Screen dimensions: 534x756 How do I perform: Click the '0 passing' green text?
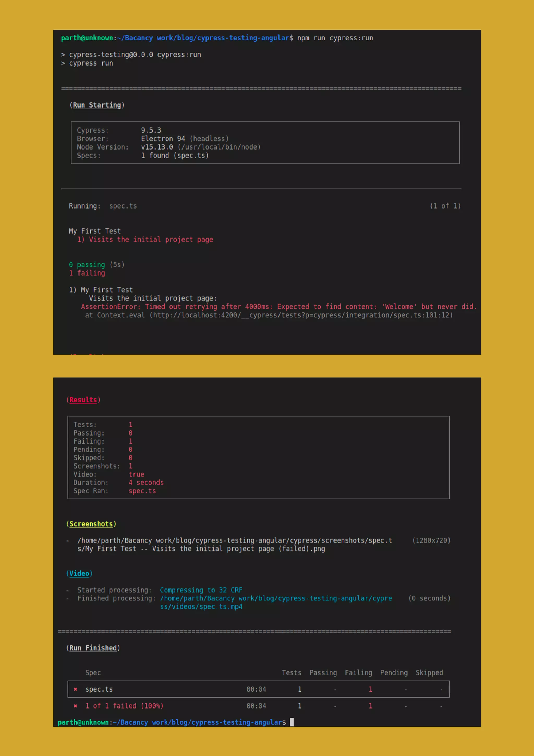tap(87, 265)
